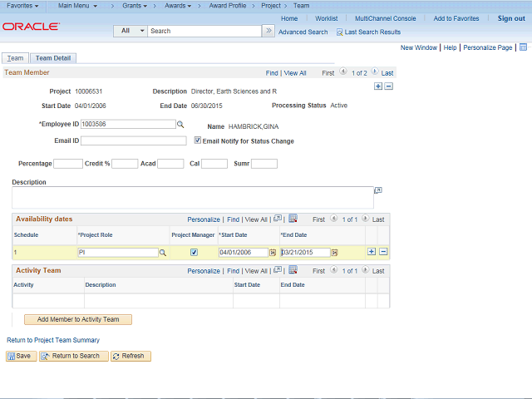The width and height of the screenshot is (532, 399).
Task: Download Availability dates grid to spreadsheet
Action: click(293, 219)
